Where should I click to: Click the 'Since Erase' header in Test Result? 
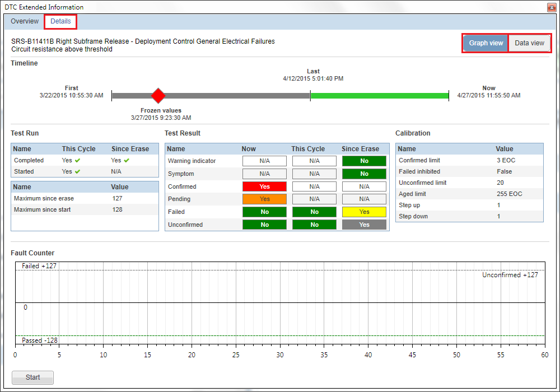[360, 149]
